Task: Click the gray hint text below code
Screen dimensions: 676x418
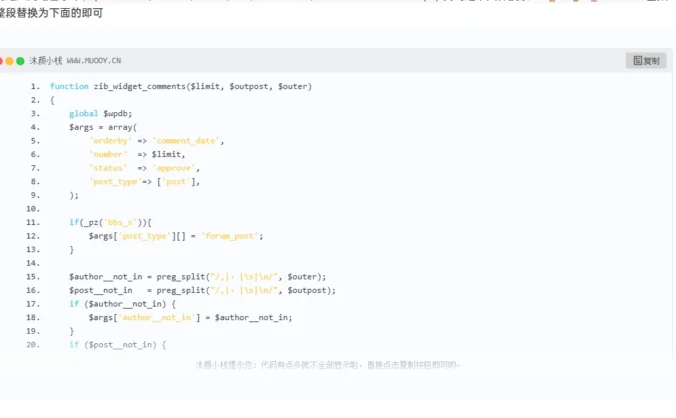Action: 328,365
